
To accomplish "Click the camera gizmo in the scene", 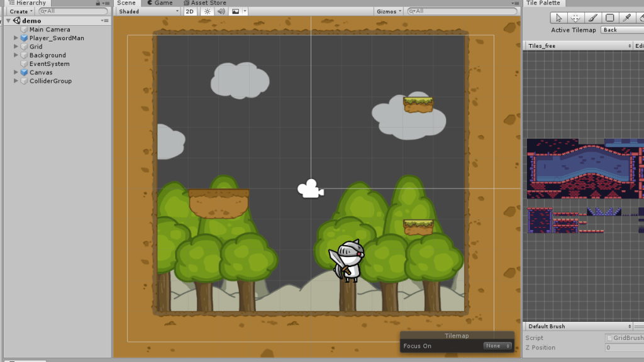I will pyautogui.click(x=310, y=189).
